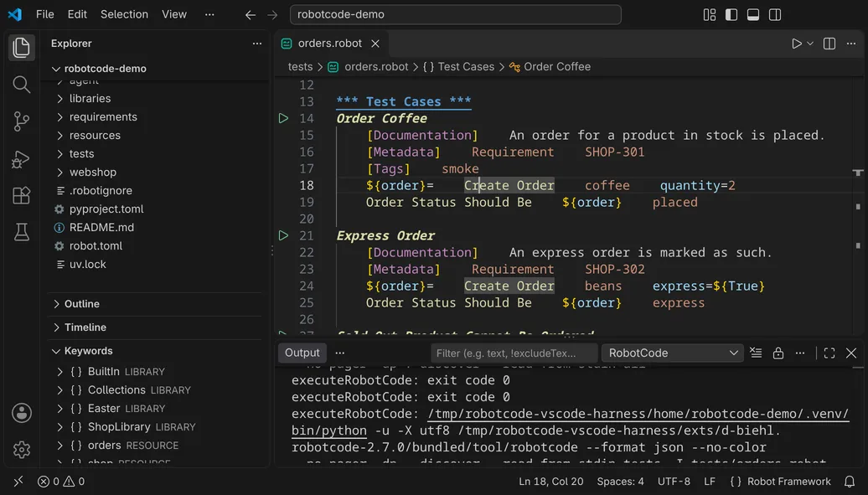Click the command center search box
The width and height of the screenshot is (868, 495).
(x=455, y=14)
